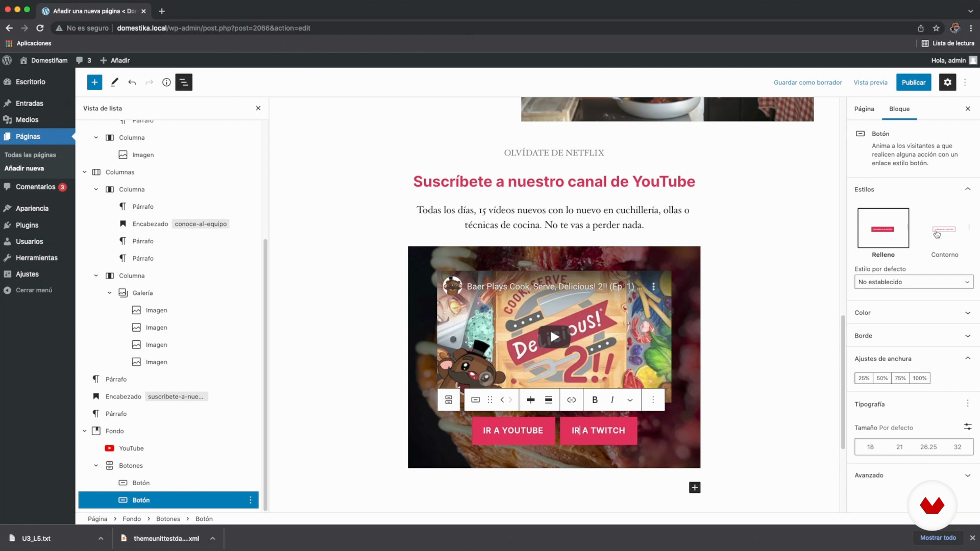Set button width to 75%

900,378
